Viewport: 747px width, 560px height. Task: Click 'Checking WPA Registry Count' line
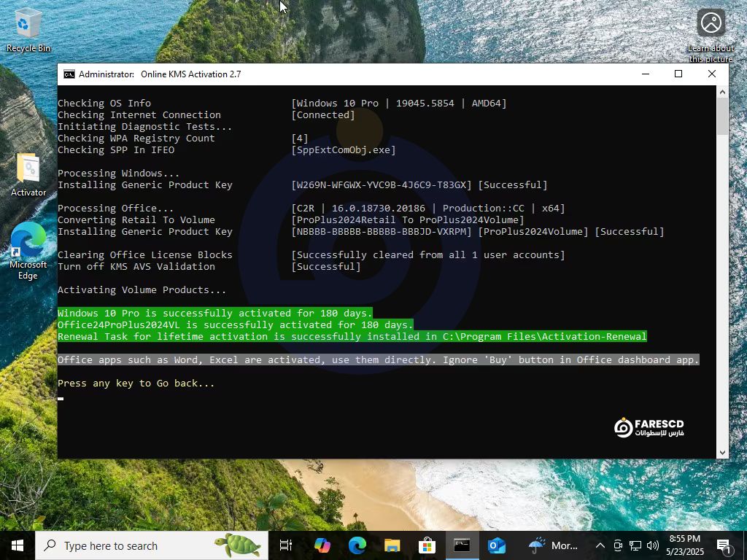[136, 138]
